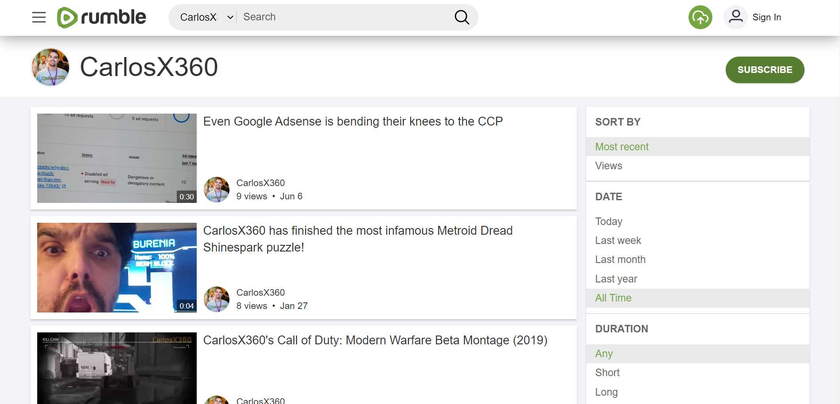Filter date to Today
Image resolution: width=840 pixels, height=404 pixels.
[698, 221]
